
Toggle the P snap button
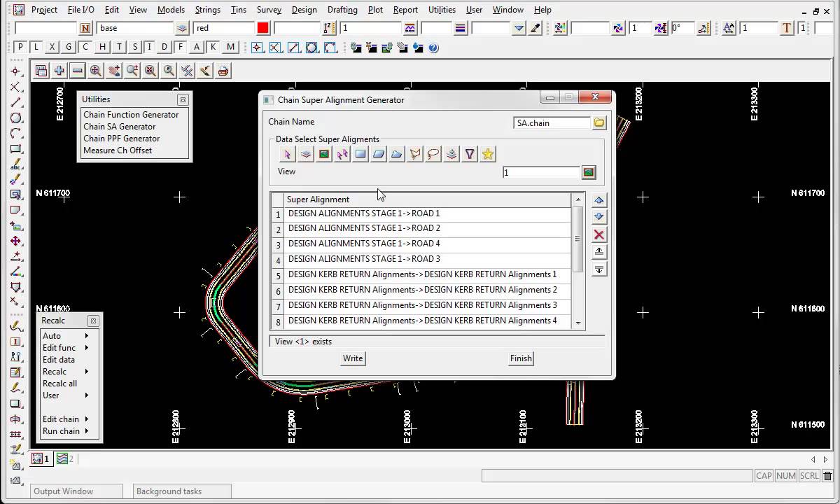(x=20, y=47)
